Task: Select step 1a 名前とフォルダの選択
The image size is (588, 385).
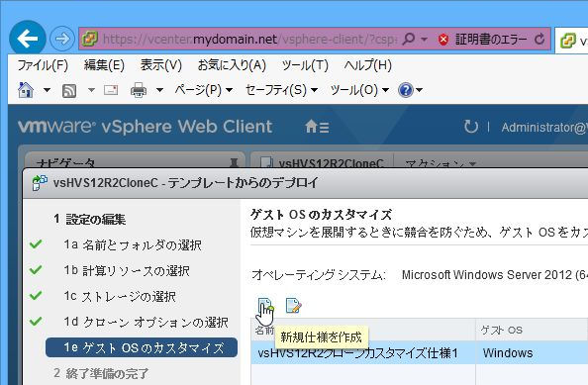Action: click(x=133, y=244)
